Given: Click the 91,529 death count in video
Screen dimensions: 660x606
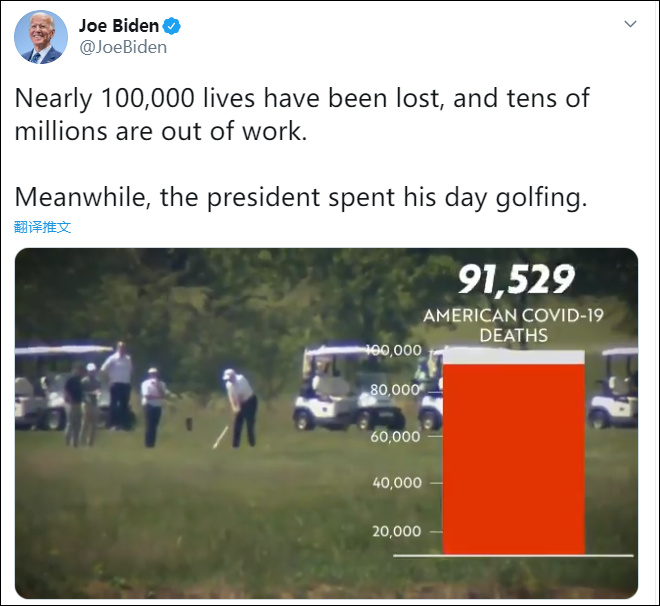Looking at the screenshot, I should click(x=516, y=281).
